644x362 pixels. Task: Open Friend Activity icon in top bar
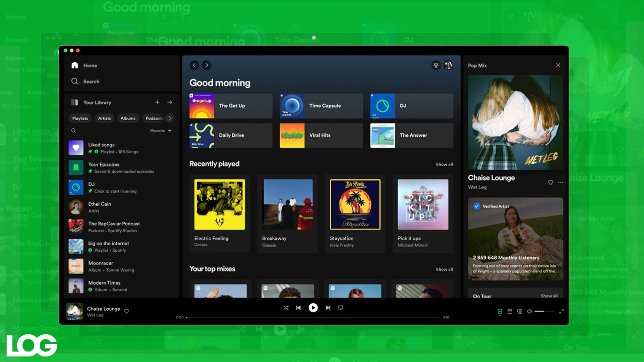[436, 65]
